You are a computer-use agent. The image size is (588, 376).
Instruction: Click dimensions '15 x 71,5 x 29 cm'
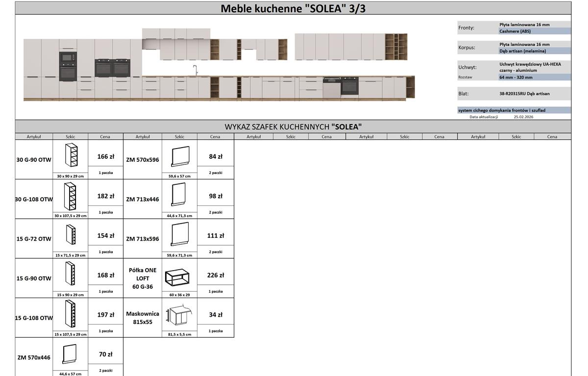(x=70, y=255)
